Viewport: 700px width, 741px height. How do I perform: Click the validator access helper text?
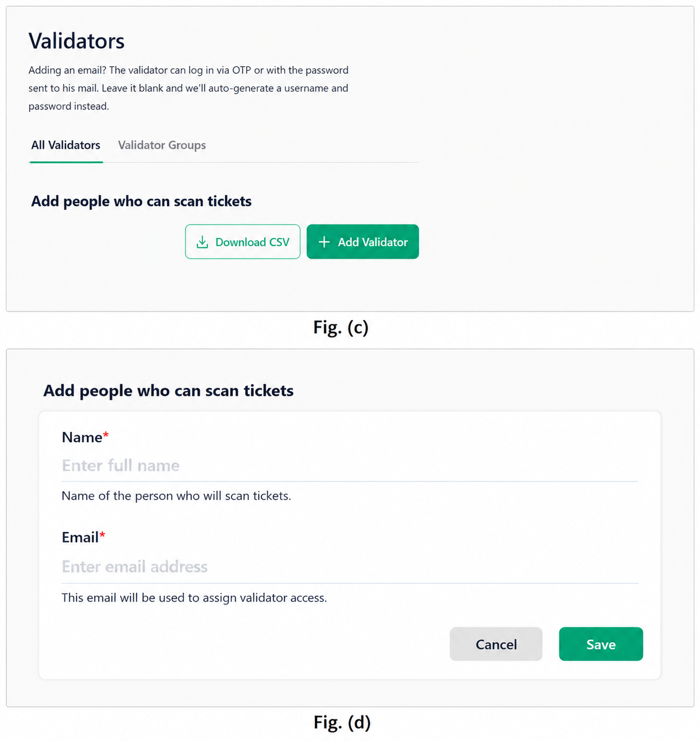194,598
